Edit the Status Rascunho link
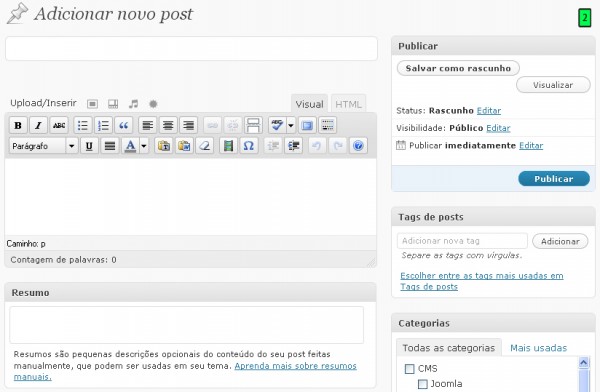This screenshot has height=392, width=600. coord(489,111)
